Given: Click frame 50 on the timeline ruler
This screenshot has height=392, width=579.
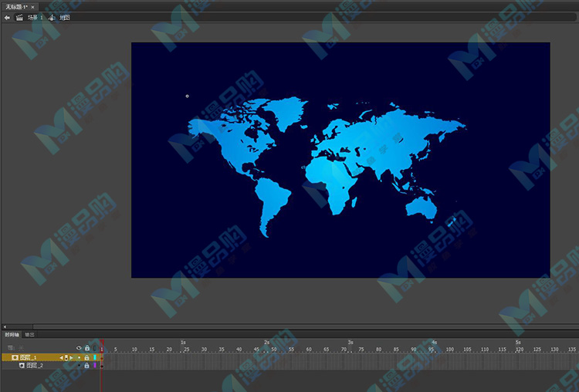Looking at the screenshot, I should (274, 350).
